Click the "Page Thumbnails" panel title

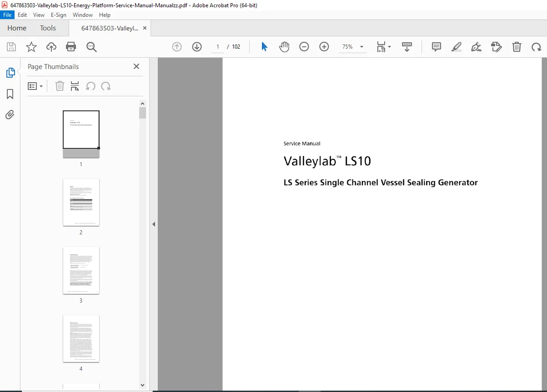[53, 66]
